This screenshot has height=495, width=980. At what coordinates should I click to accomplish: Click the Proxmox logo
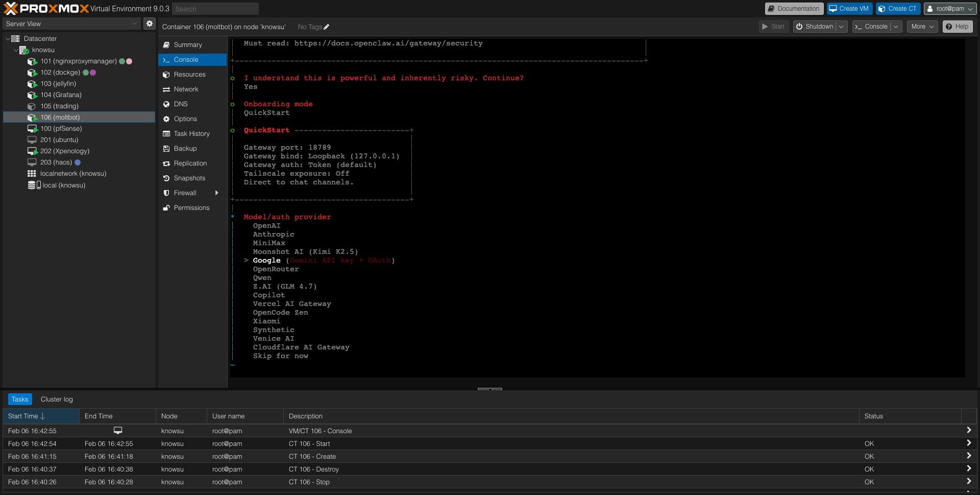(x=46, y=9)
